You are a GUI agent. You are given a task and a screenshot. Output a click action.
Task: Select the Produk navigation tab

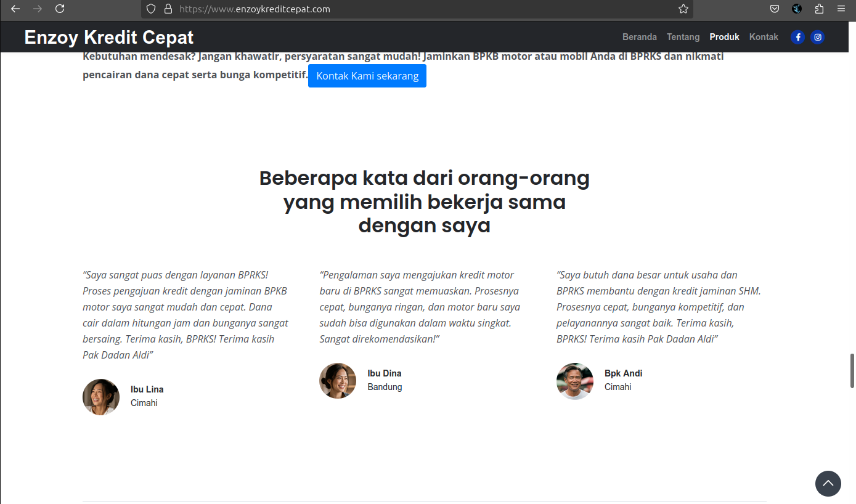coord(724,37)
